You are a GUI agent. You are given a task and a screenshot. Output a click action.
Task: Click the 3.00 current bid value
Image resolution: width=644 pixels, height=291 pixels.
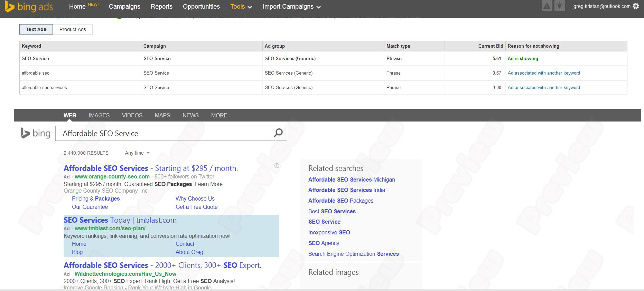coord(497,87)
